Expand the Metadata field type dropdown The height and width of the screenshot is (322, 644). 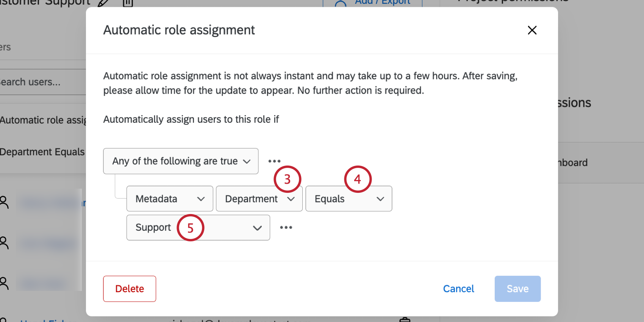tap(170, 199)
